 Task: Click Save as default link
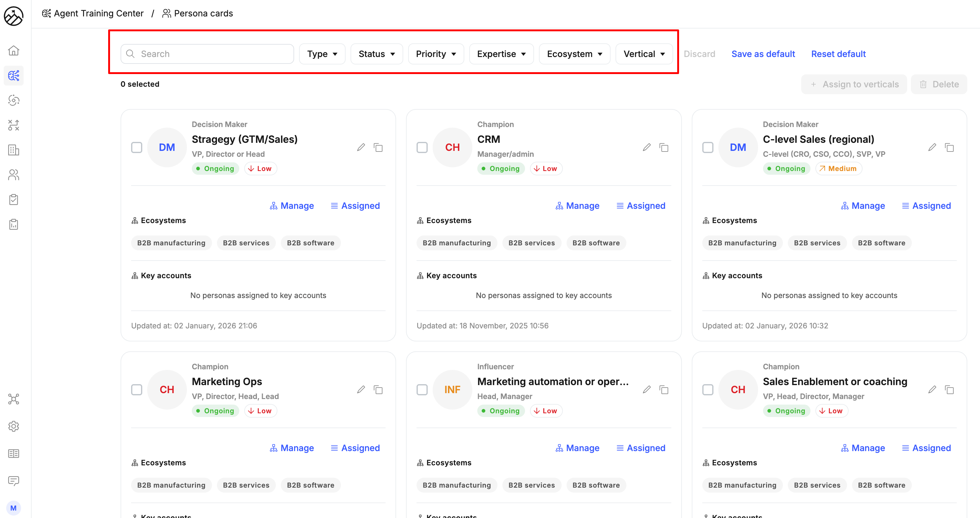(763, 54)
